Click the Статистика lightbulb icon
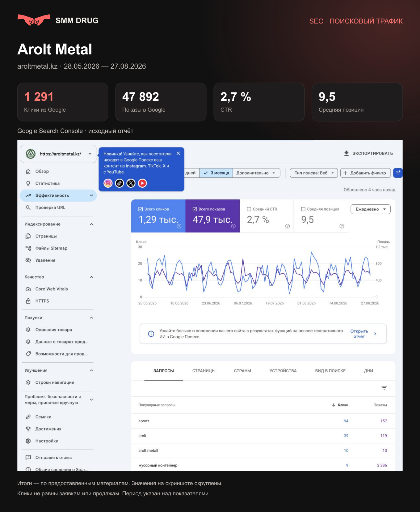This screenshot has width=420, height=512. (x=28, y=183)
